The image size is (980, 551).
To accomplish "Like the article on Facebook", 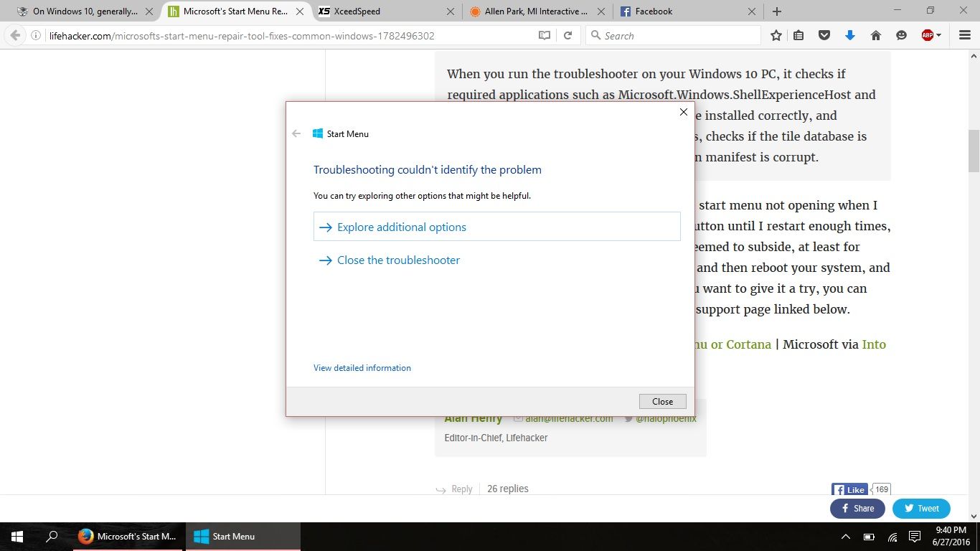I will (x=849, y=489).
